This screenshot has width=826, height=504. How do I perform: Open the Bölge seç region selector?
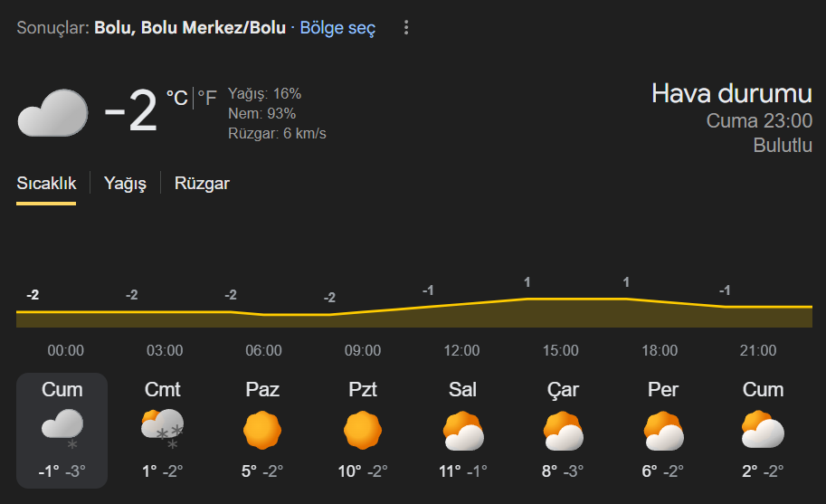click(337, 28)
